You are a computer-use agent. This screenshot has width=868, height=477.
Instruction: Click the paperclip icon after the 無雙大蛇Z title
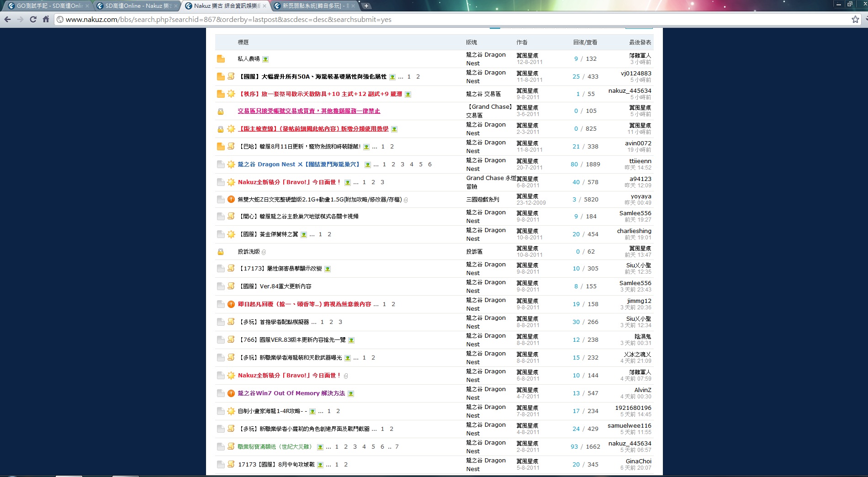tap(406, 200)
